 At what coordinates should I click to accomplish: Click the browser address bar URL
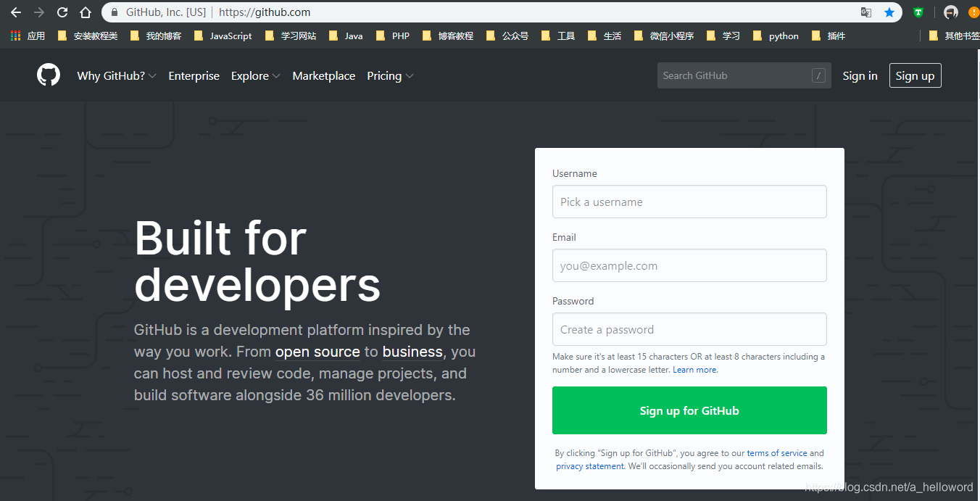265,12
